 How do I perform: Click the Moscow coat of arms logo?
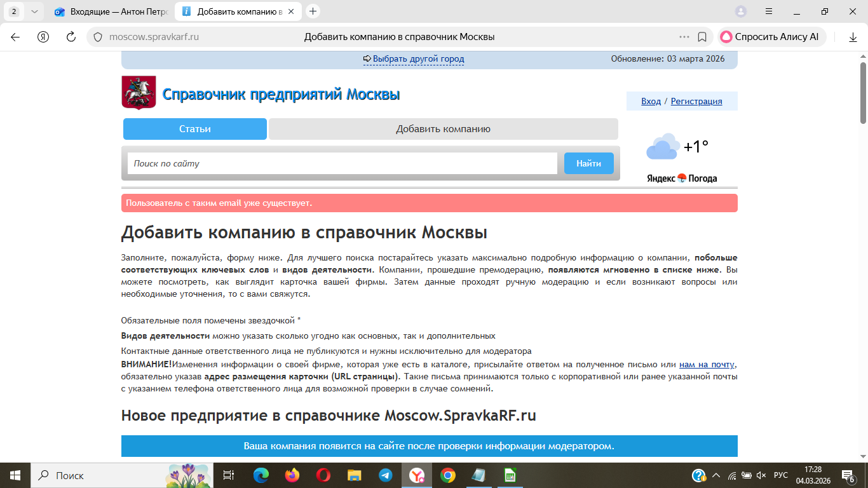pyautogui.click(x=139, y=93)
